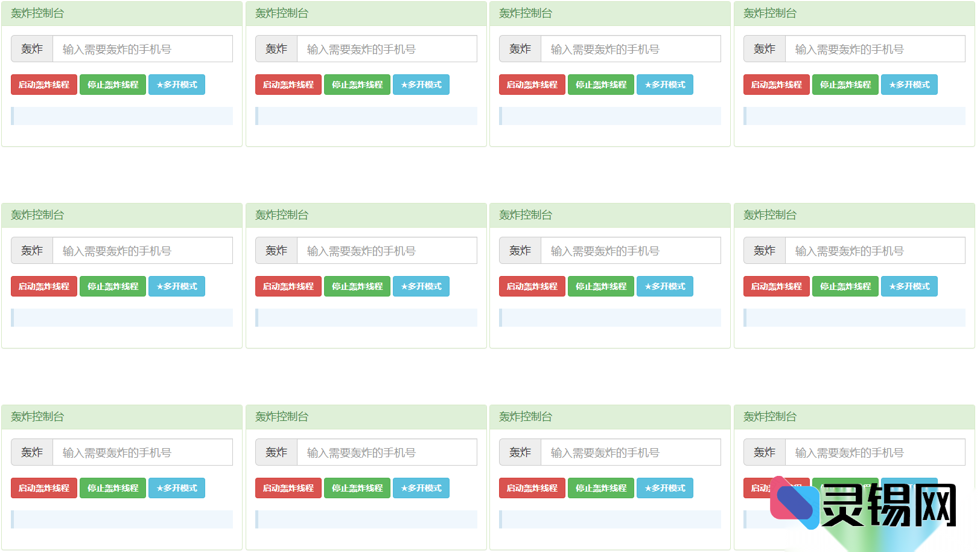The height and width of the screenshot is (552, 980).
Task: Click the 轰炸 label in first row's second panel
Action: coord(276,49)
